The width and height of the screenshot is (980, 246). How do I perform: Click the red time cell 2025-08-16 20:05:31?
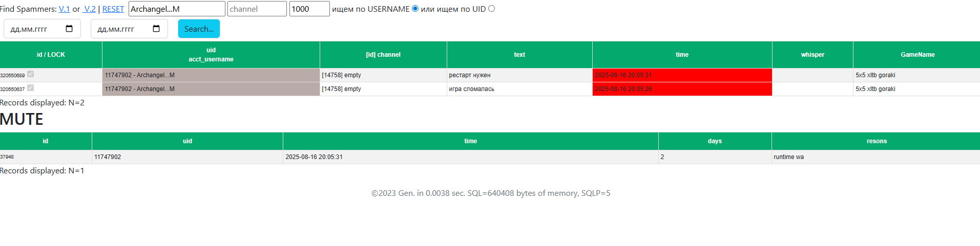682,75
